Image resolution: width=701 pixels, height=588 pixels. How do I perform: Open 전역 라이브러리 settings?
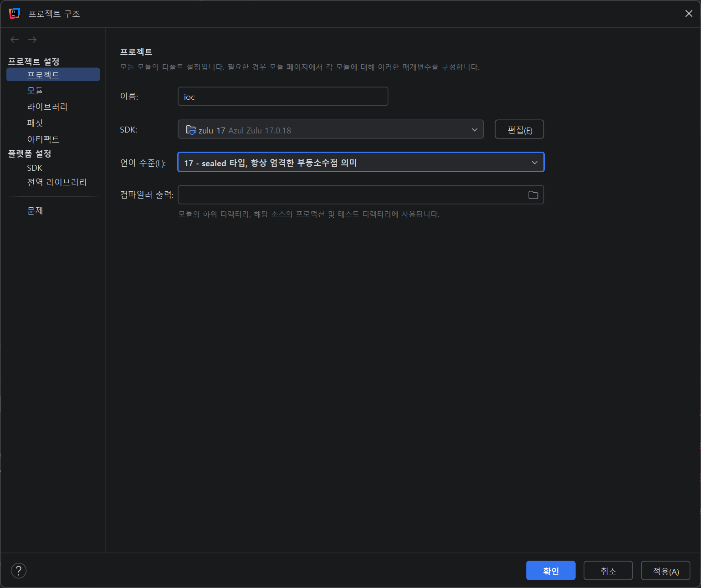coord(56,182)
